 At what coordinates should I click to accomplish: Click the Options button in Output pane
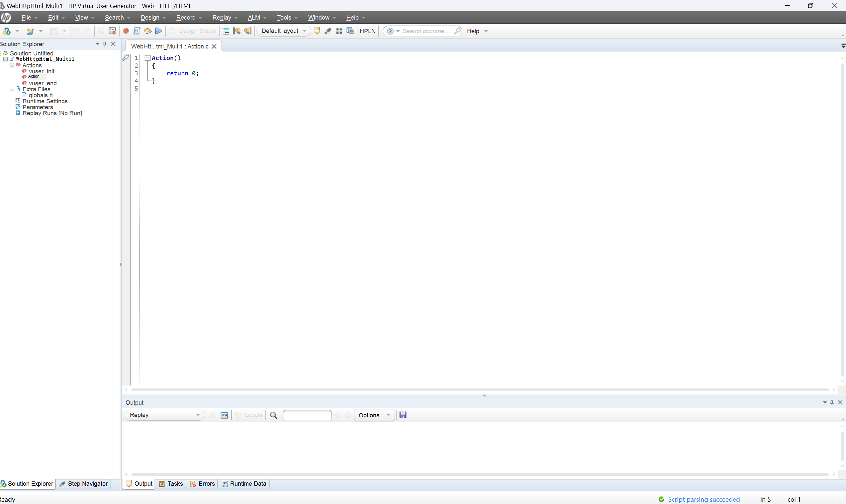tap(369, 415)
